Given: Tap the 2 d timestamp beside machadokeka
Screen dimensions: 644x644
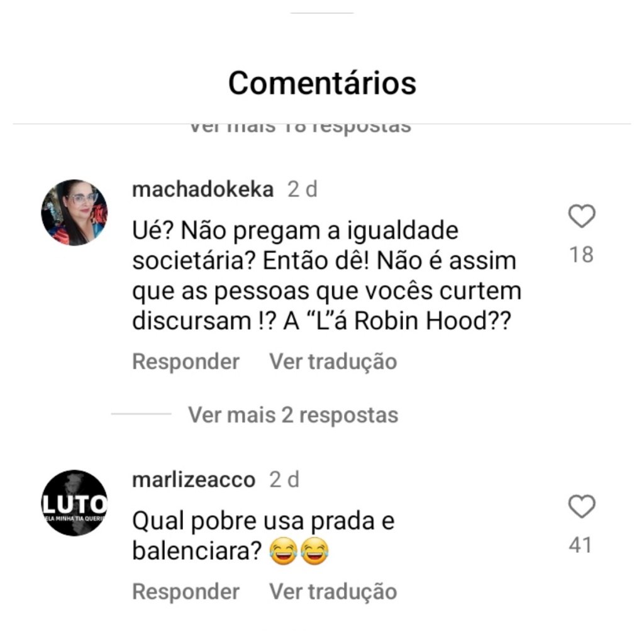Looking at the screenshot, I should [x=303, y=189].
